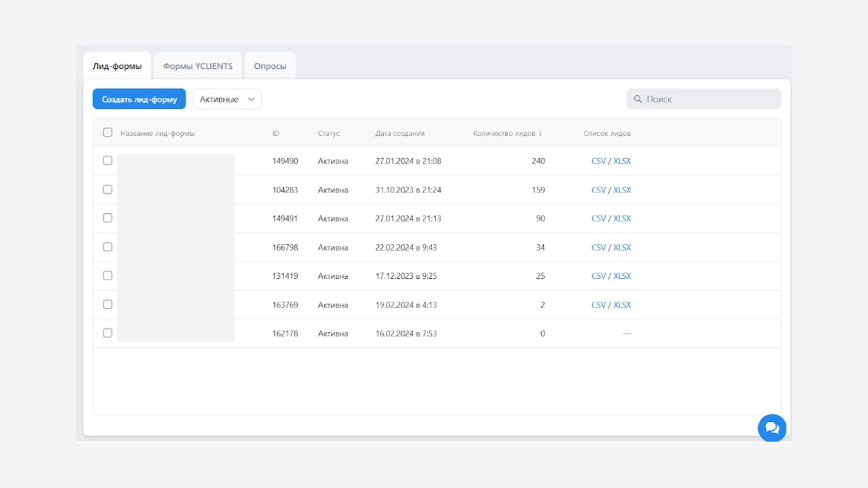Click the date 31.10.2023 в 21:24
This screenshot has height=488, width=868.
(408, 190)
